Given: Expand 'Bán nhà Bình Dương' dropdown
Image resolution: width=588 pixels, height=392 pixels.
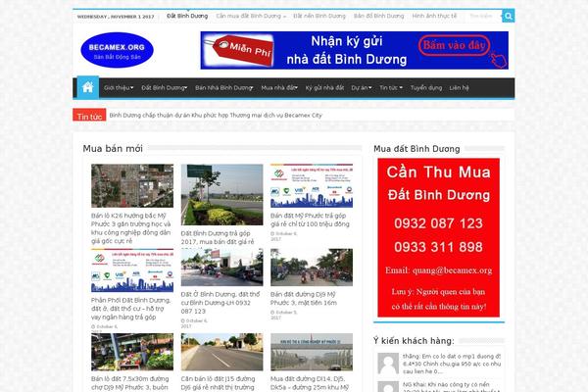Looking at the screenshot, I should click(223, 88).
